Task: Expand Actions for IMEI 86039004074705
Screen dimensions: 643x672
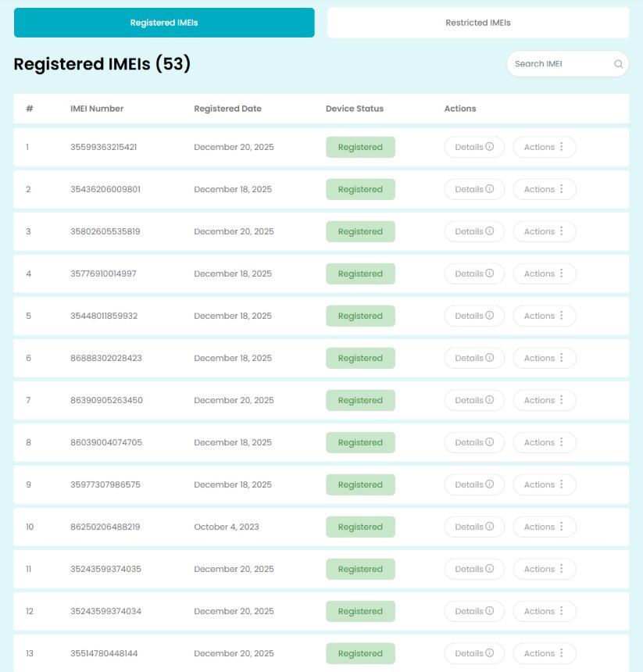Action: [x=545, y=442]
